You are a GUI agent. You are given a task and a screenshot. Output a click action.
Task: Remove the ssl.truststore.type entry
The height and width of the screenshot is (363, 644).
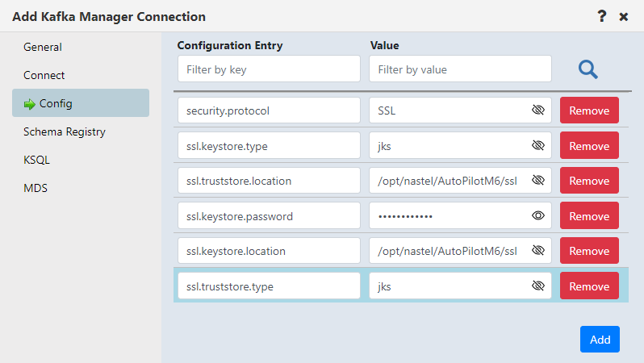click(589, 286)
